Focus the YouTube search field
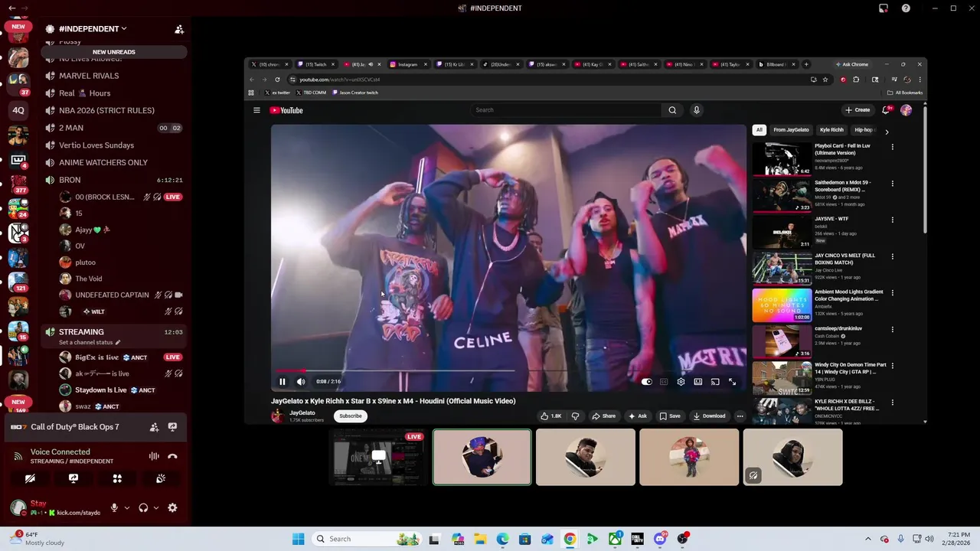 [567, 110]
